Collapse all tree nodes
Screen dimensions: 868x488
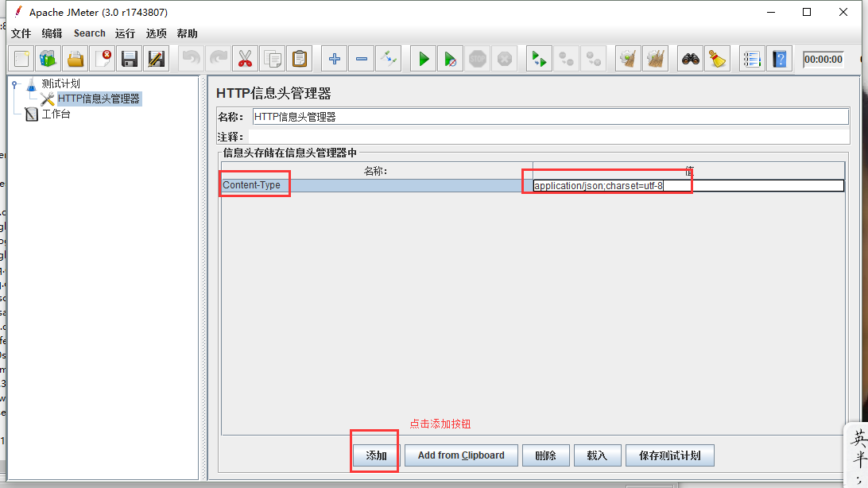361,58
